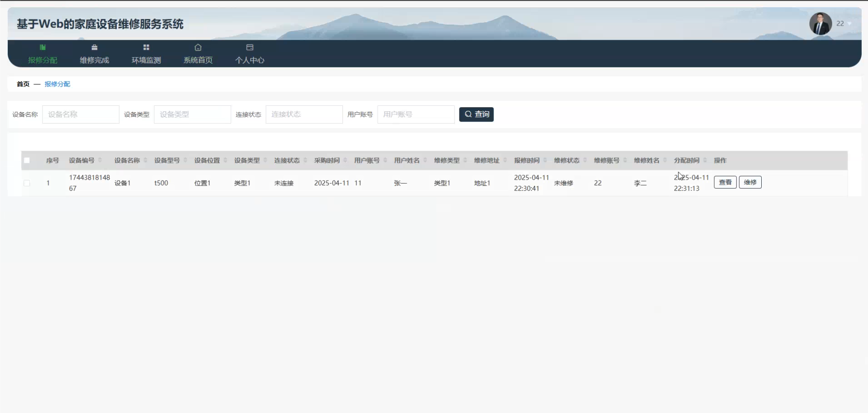868x413 pixels.
Task: Sort by 分配时间 column arrows
Action: (705, 160)
